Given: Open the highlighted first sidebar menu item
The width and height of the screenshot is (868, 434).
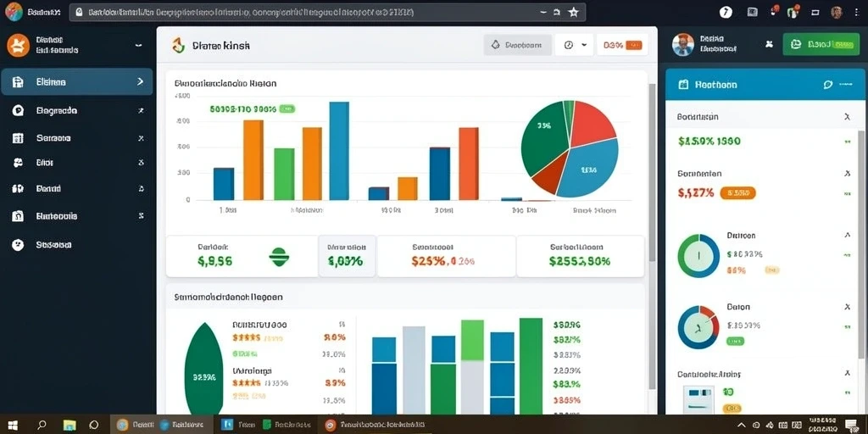Looking at the screenshot, I should point(77,82).
